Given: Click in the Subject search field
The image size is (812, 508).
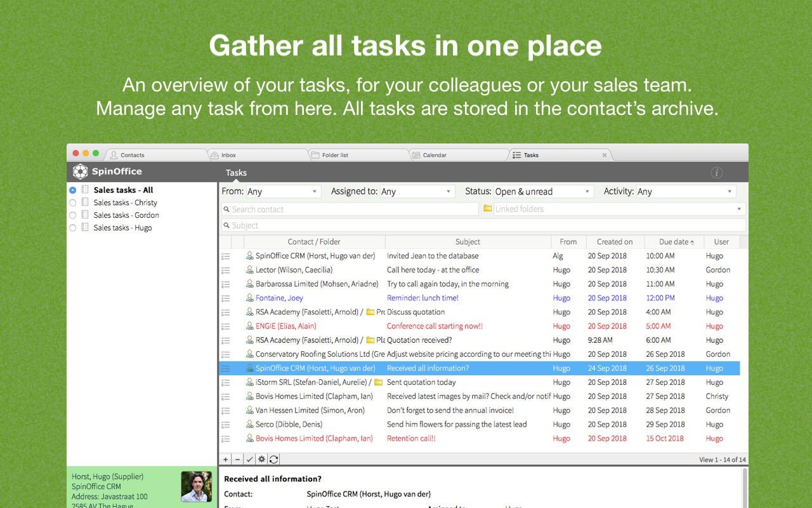Looking at the screenshot, I should coord(483,225).
